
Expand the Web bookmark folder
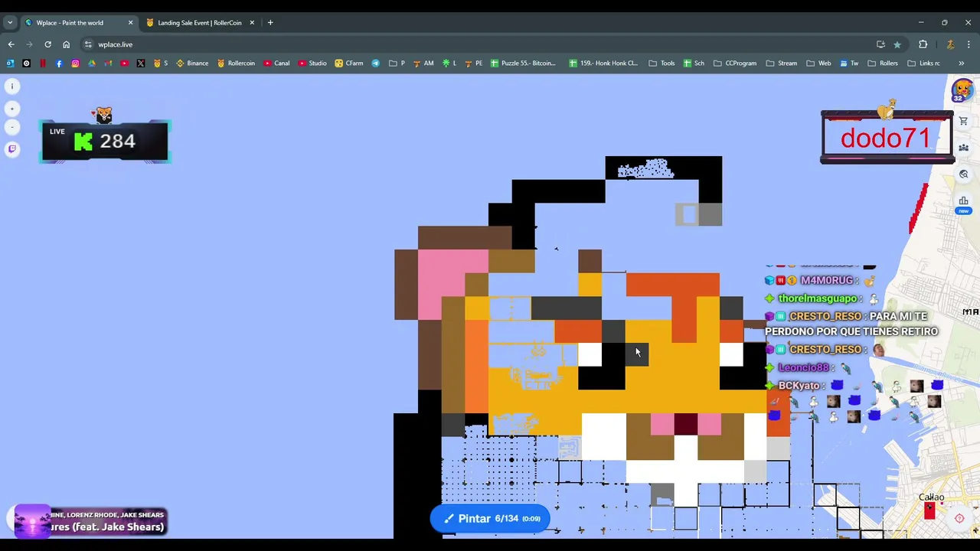818,63
